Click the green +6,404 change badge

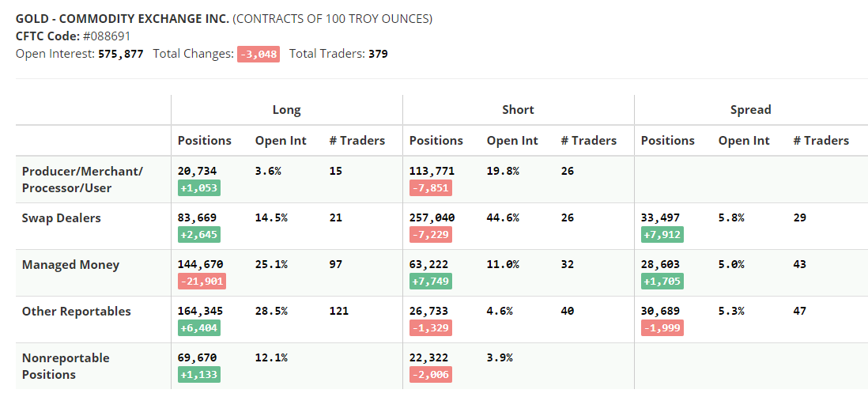tap(198, 328)
